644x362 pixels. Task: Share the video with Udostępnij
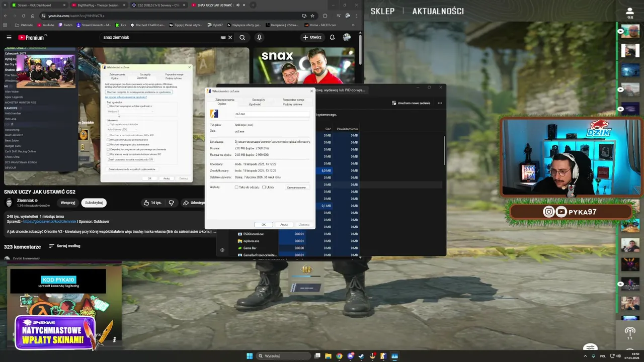(x=194, y=203)
